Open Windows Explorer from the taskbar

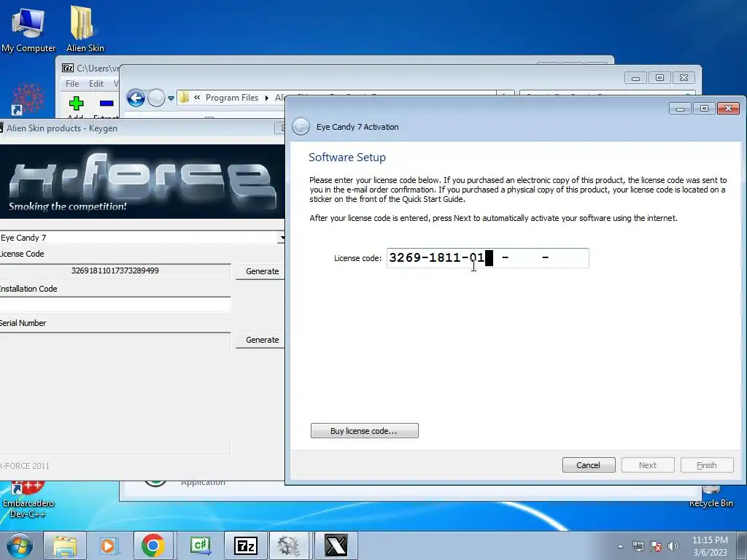[65, 545]
